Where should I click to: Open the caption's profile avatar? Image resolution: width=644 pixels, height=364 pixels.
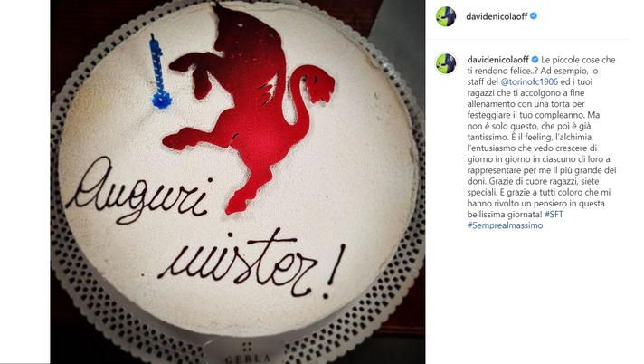[x=446, y=63]
